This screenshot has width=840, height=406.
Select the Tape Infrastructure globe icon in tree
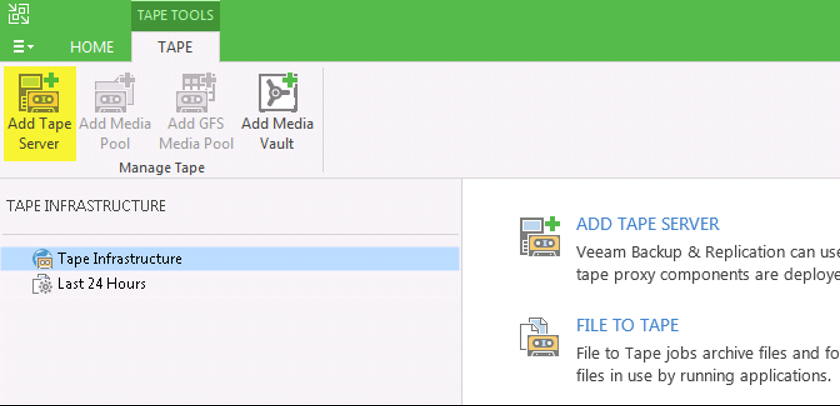42,259
